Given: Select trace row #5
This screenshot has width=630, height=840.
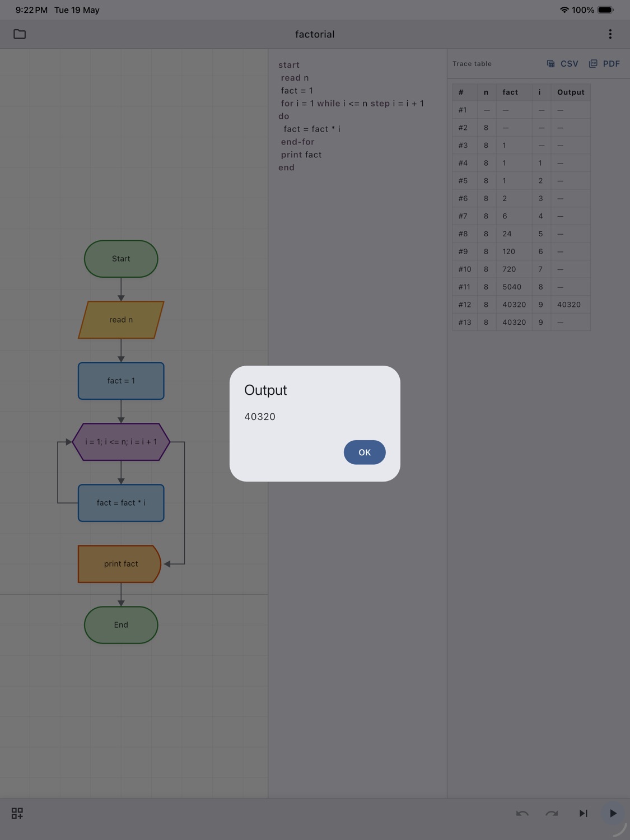Looking at the screenshot, I should coord(521,181).
